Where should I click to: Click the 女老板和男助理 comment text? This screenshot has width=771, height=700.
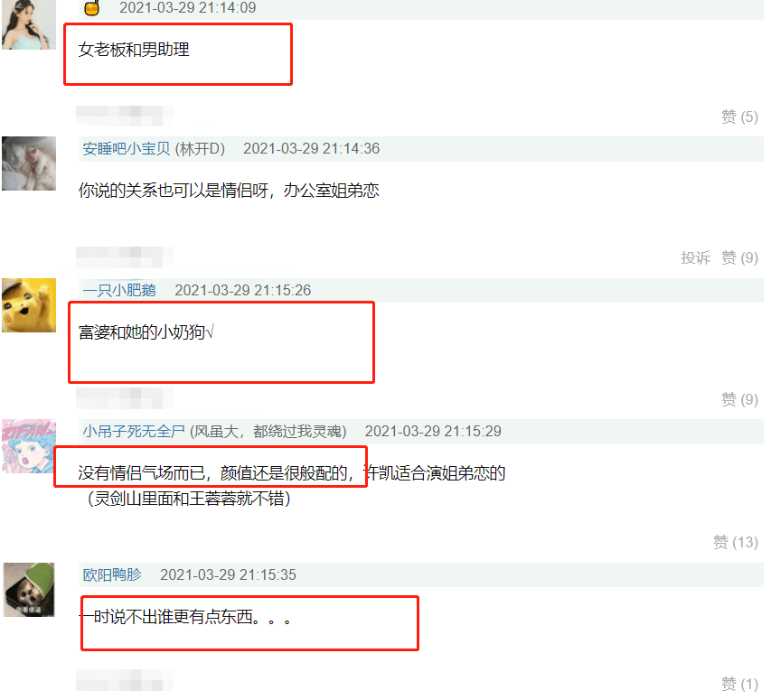[134, 50]
